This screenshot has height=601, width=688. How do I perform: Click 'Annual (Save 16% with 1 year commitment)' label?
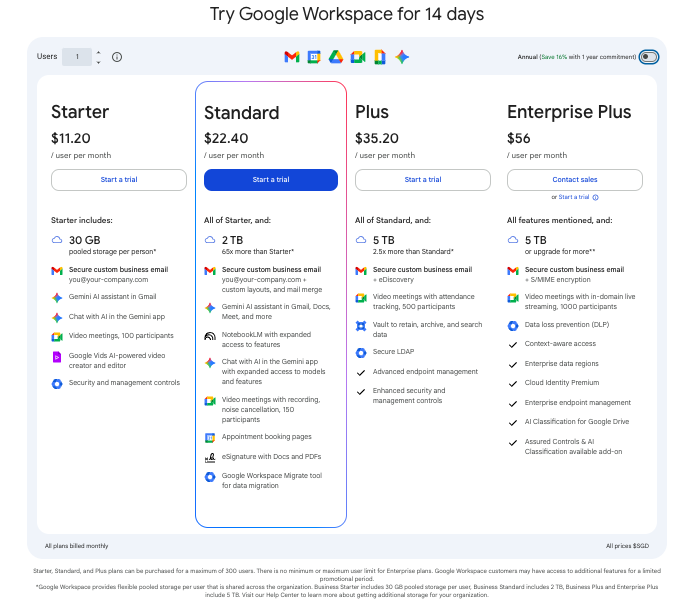click(577, 57)
